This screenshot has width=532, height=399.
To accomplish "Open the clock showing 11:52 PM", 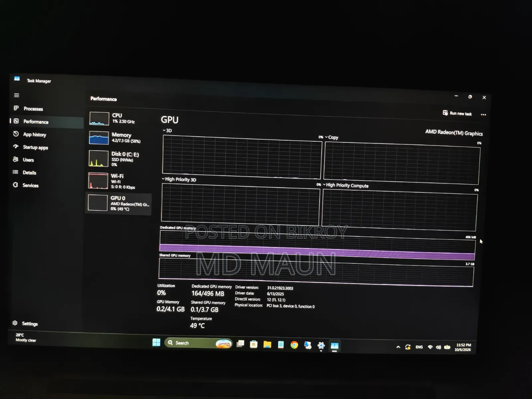I will click(463, 347).
